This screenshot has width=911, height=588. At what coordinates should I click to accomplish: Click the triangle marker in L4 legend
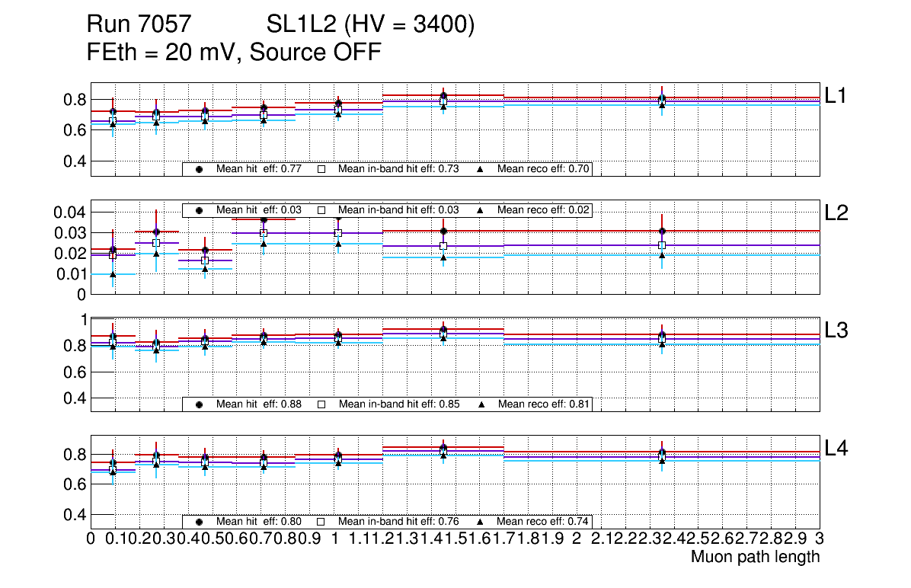pos(481,522)
